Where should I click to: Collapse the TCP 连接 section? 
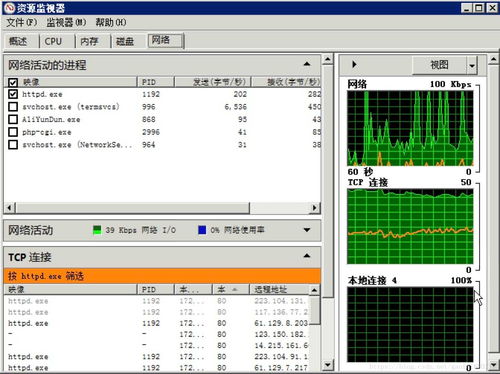[x=307, y=256]
